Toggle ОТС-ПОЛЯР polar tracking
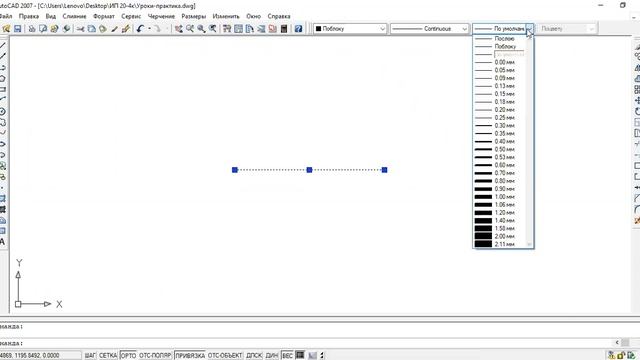 tap(155, 356)
